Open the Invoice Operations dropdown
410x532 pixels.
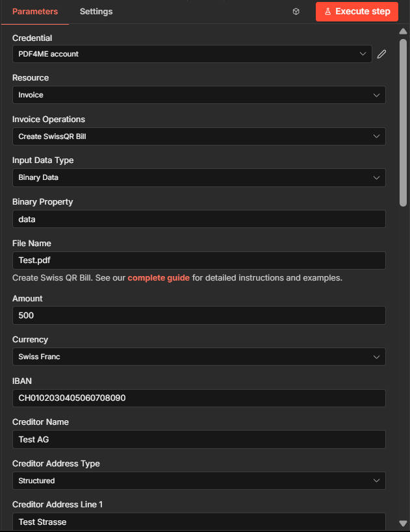coord(199,136)
